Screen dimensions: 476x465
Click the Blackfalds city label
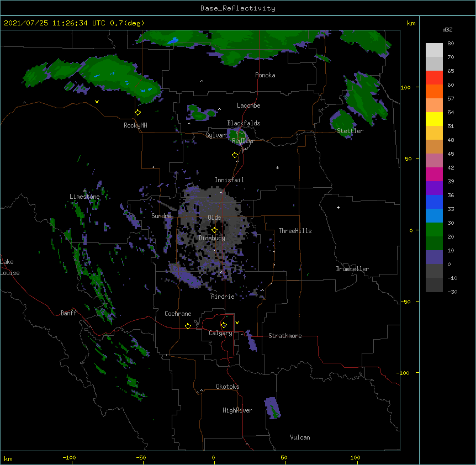[244, 123]
